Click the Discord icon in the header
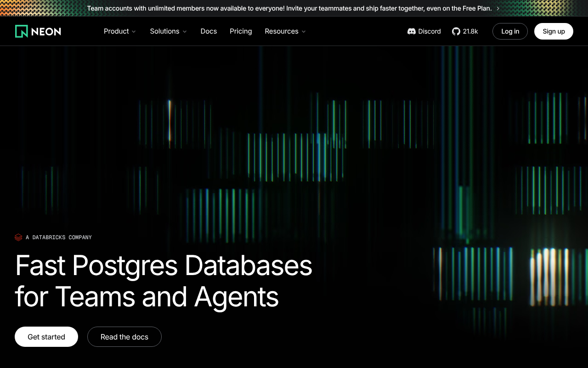 tap(412, 31)
